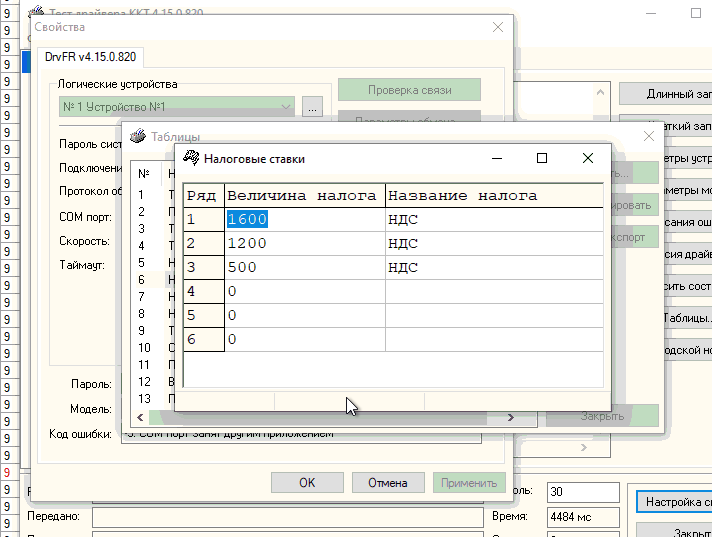The width and height of the screenshot is (712, 537).
Task: Click tax value cell in row 5
Action: coord(305,315)
